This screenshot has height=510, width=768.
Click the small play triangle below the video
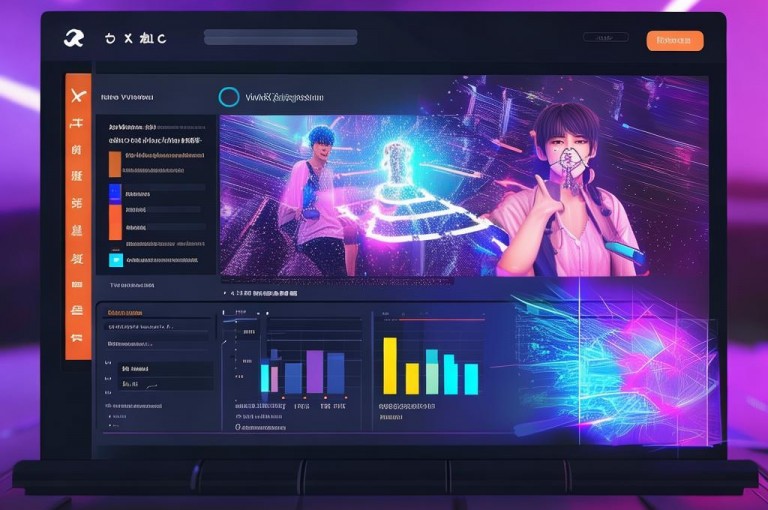click(x=225, y=293)
